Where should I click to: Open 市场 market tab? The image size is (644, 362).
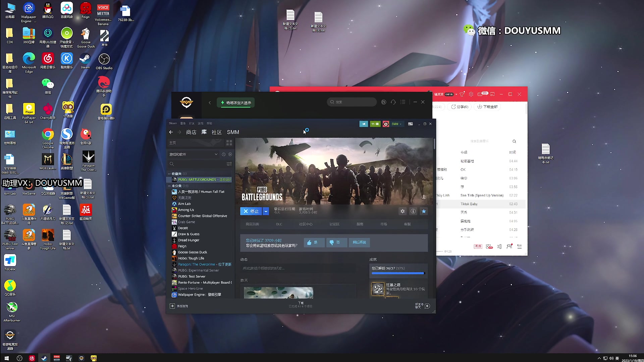tap(384, 224)
